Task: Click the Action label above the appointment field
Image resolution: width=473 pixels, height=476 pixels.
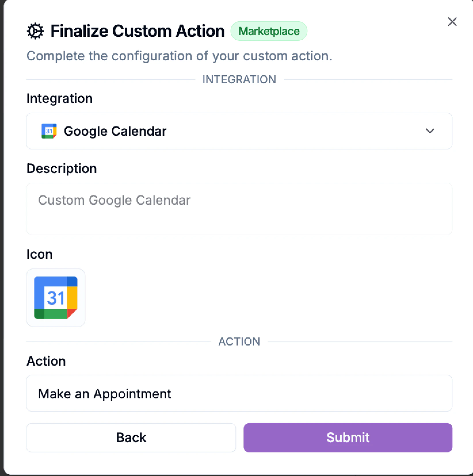Action: pyautogui.click(x=46, y=361)
